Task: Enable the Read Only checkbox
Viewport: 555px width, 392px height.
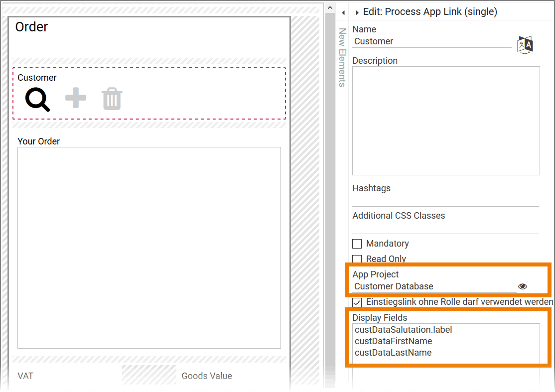Action: click(357, 259)
